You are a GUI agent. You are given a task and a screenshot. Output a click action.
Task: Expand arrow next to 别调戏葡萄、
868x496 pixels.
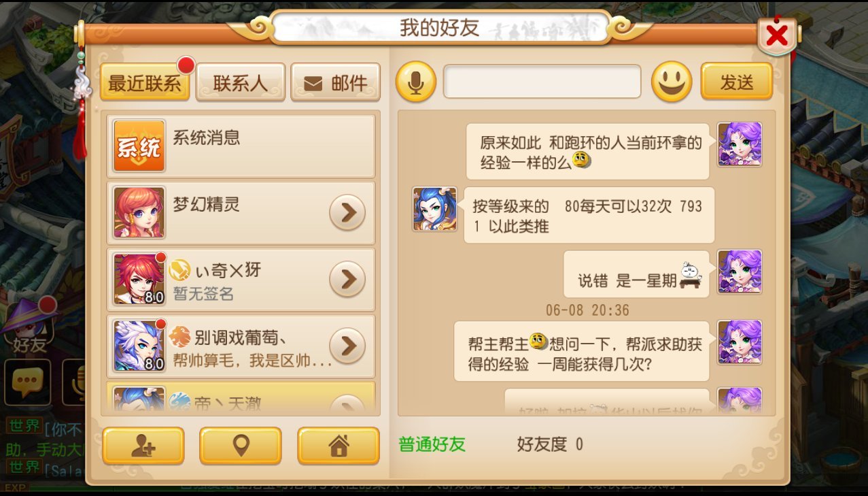tap(347, 346)
